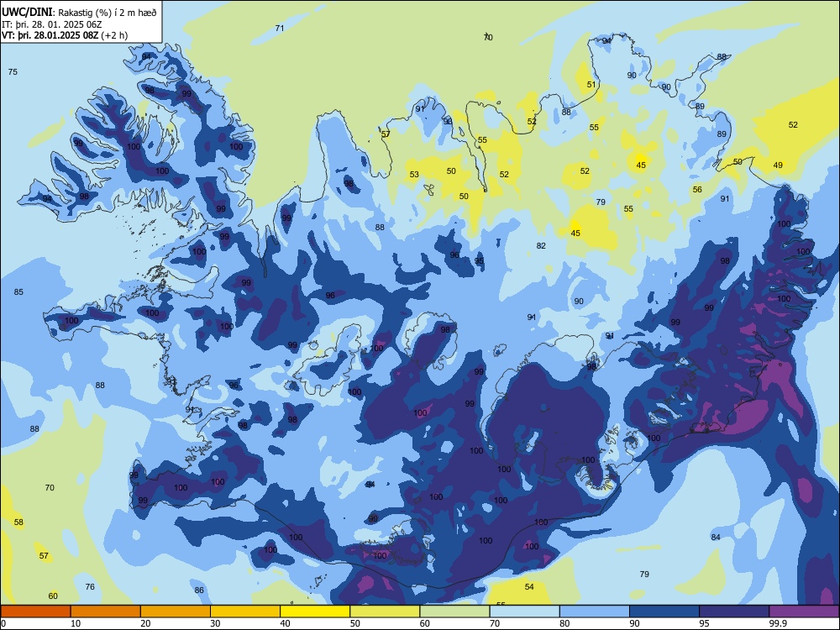
Task: Click the map value '86'
Action: pyautogui.click(x=199, y=590)
